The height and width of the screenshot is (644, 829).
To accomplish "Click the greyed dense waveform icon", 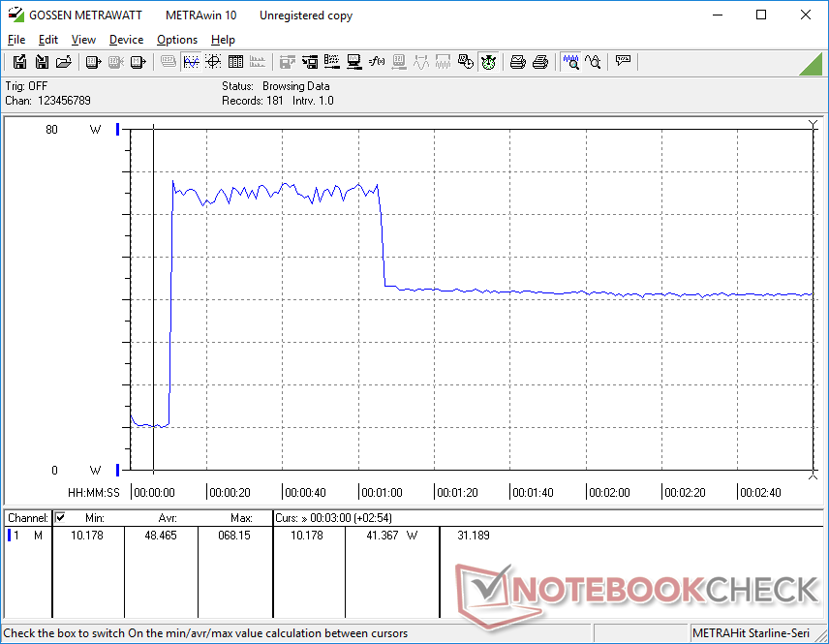I will tap(443, 62).
